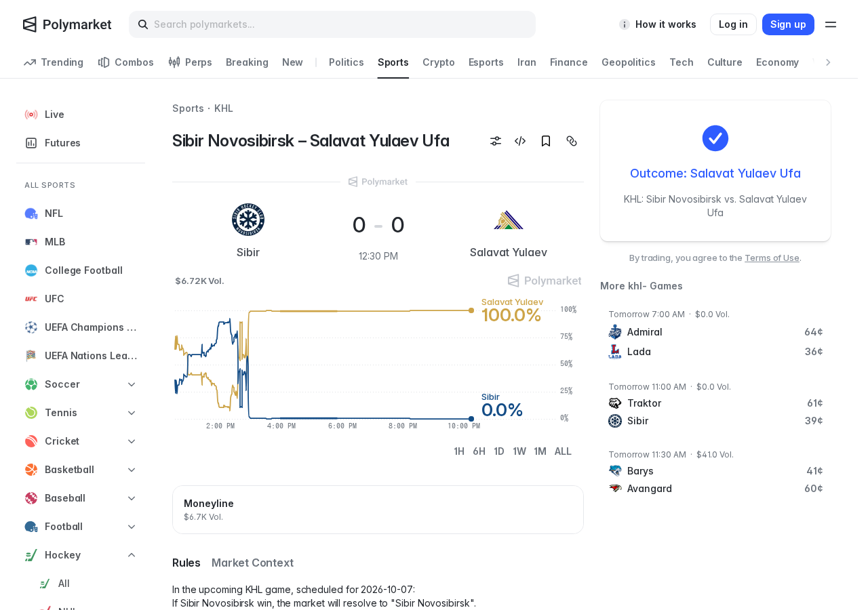Select MLB in the sports list

81,242
